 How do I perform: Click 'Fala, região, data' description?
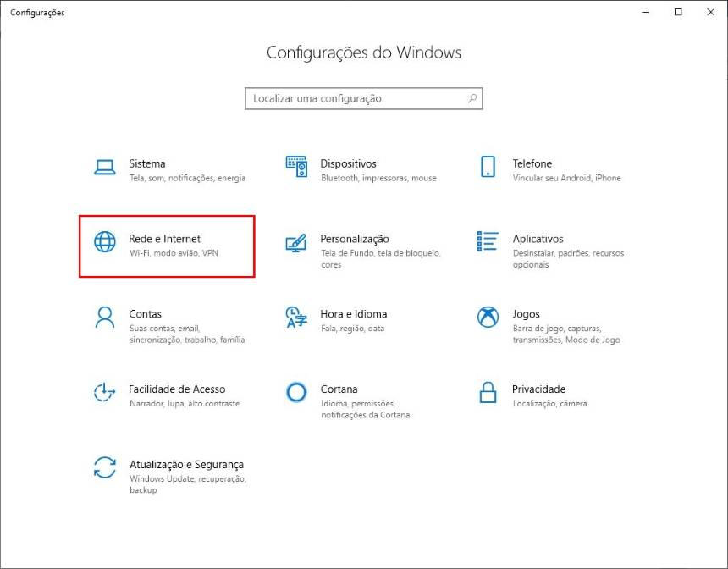(352, 329)
